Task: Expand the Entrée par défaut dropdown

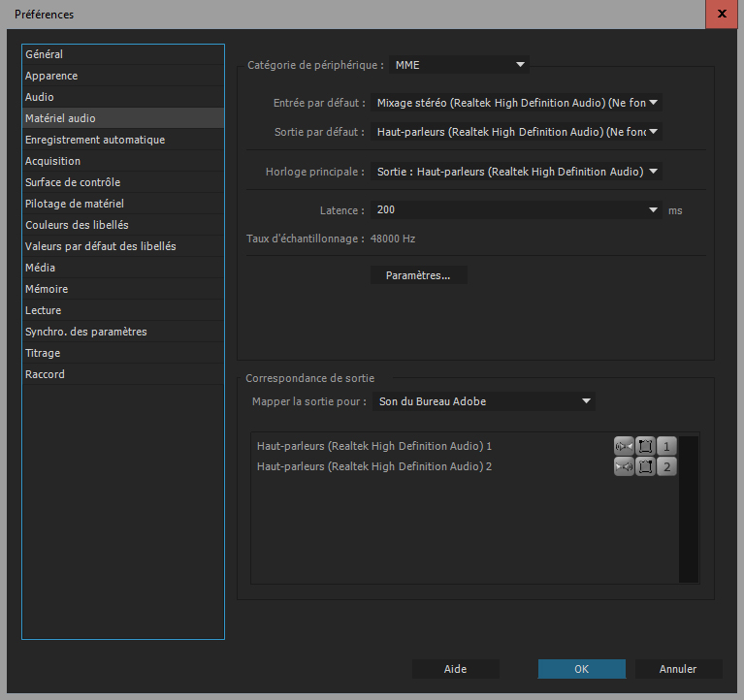Action: pos(516,102)
